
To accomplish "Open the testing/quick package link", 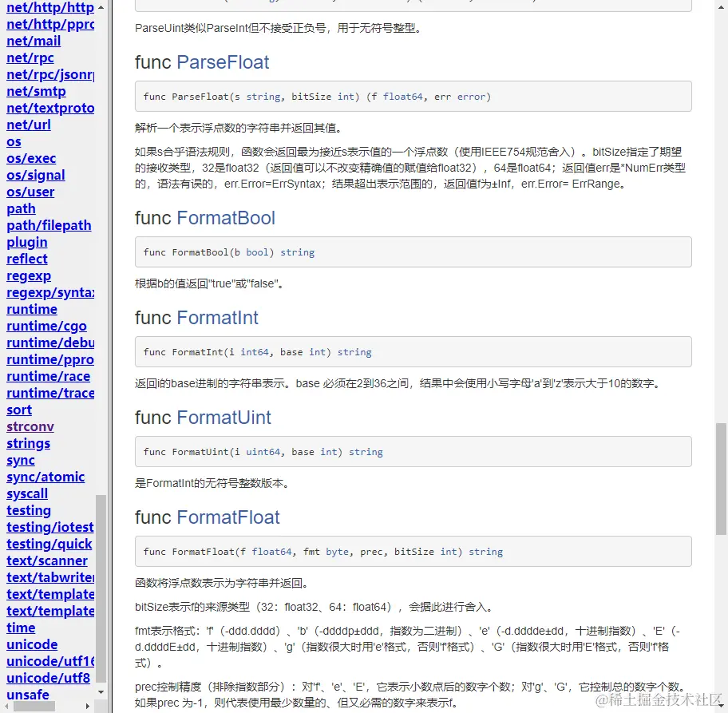I will [x=49, y=544].
